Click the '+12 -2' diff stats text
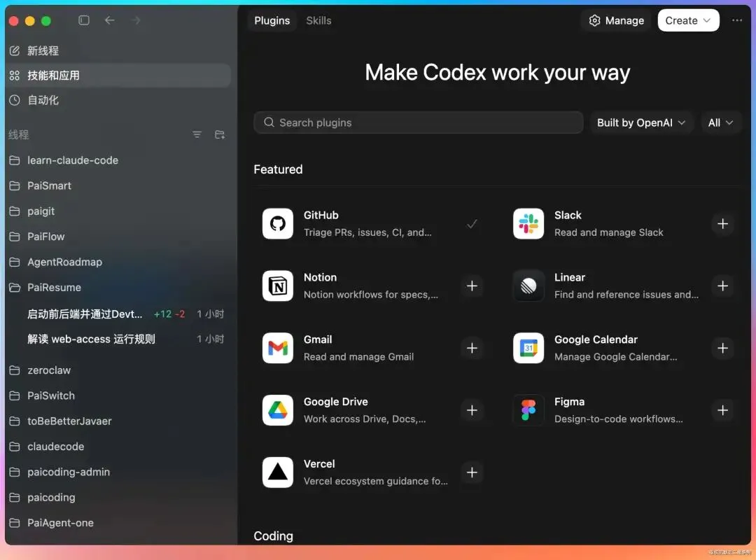Image resolution: width=756 pixels, height=560 pixels. click(169, 314)
